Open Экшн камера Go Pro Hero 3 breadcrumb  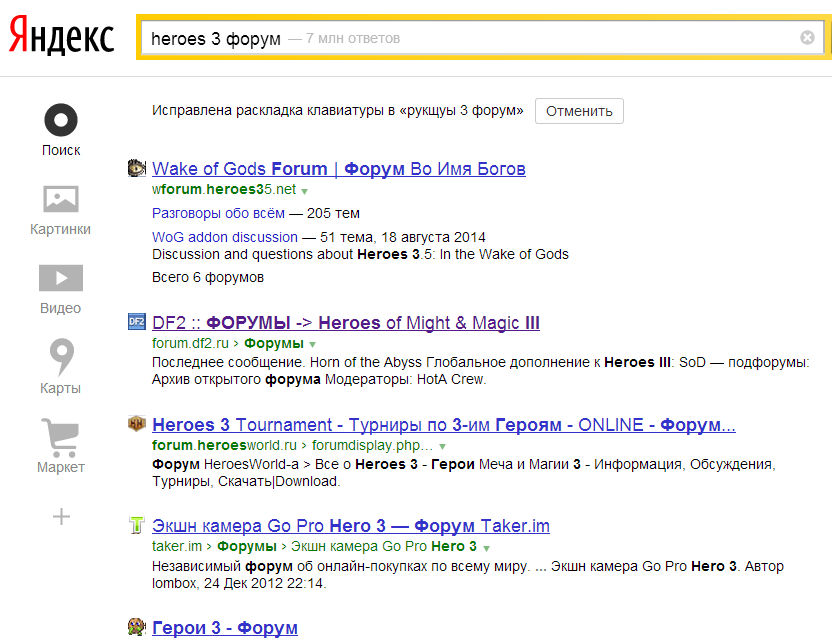pyautogui.click(x=384, y=546)
